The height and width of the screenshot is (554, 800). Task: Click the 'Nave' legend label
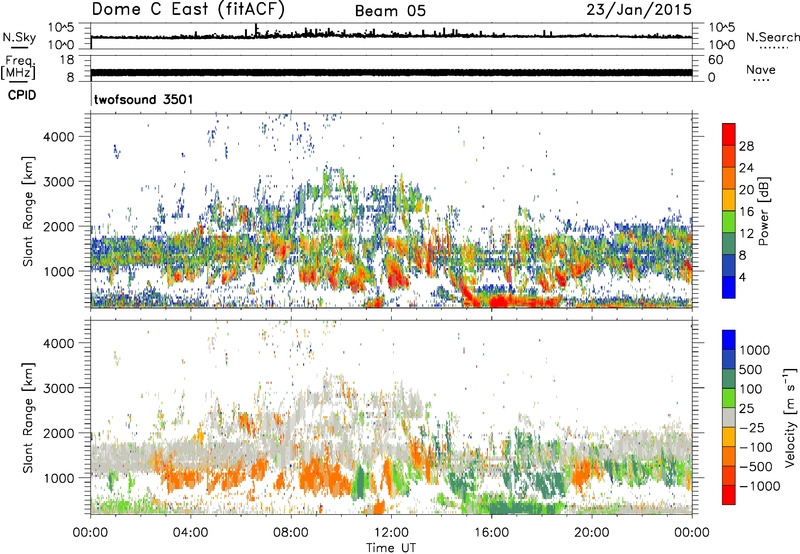(761, 69)
